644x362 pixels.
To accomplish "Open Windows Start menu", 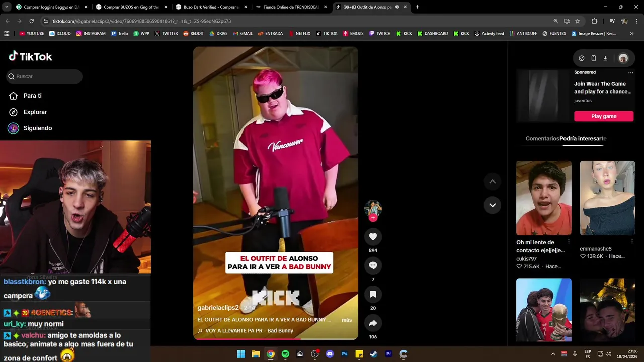I will click(241, 354).
